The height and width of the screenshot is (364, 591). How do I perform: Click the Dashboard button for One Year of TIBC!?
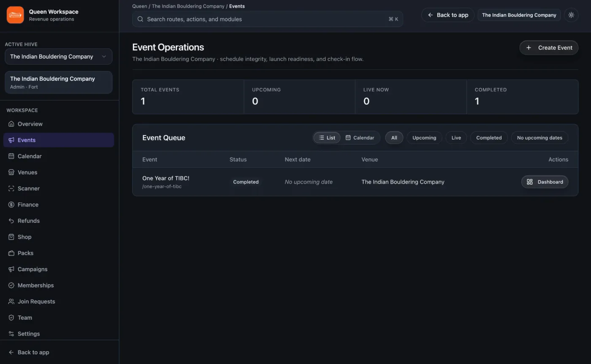click(545, 182)
